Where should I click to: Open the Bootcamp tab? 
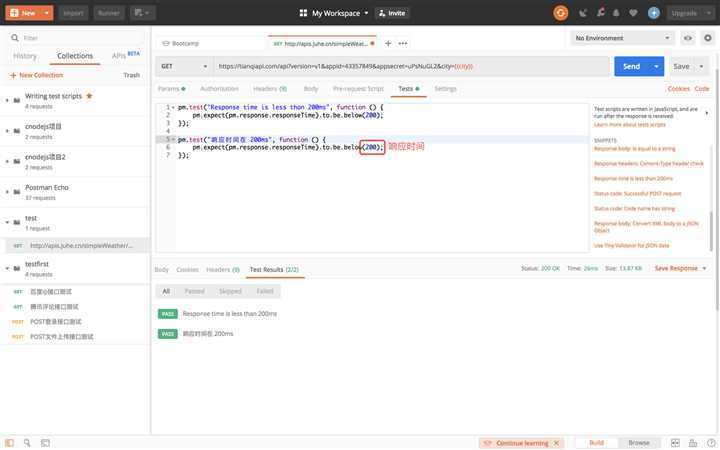(181, 43)
